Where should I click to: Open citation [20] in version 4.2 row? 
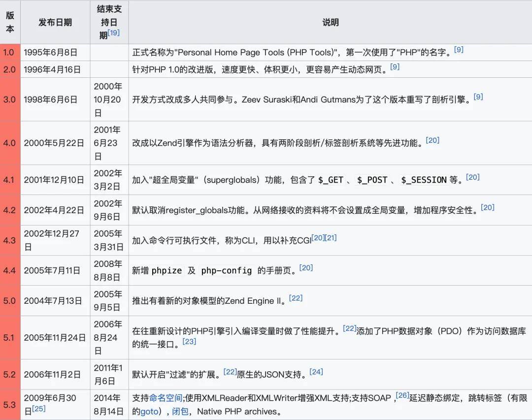click(488, 207)
